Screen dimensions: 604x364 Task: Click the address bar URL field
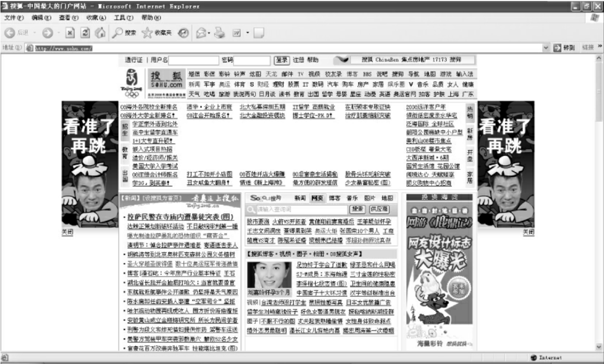287,48
